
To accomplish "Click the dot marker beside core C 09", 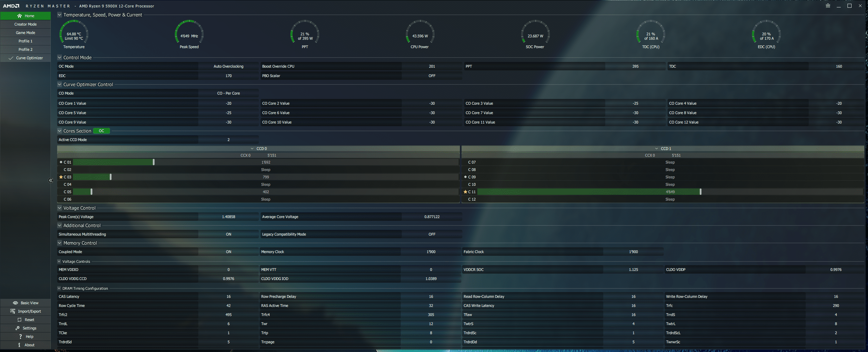I will (465, 177).
